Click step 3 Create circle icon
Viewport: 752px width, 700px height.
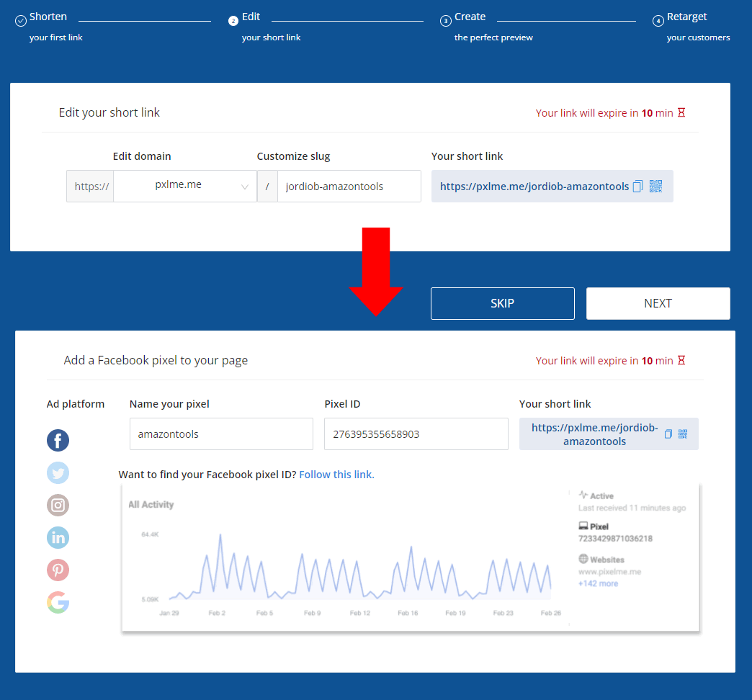point(446,21)
